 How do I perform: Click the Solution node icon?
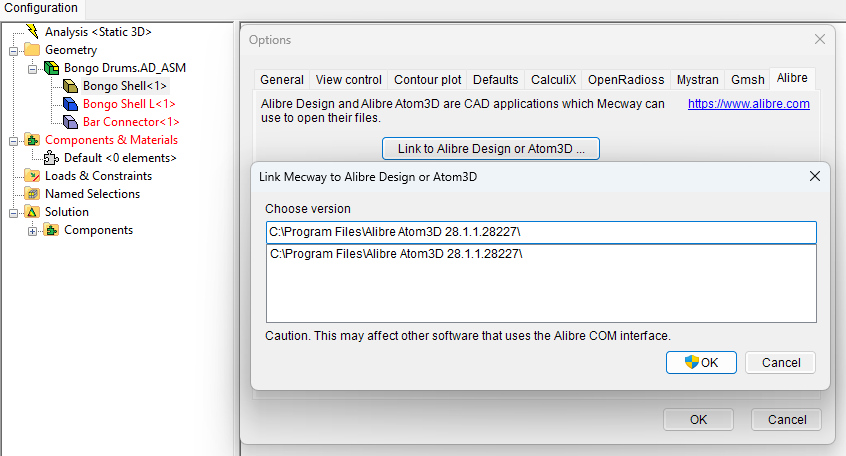click(x=32, y=212)
